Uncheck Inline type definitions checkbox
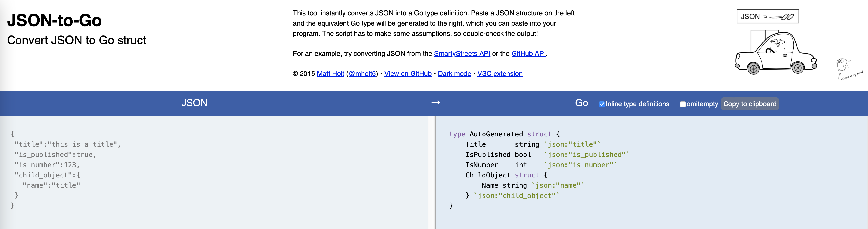Screen dimensions: 868x229 [x=601, y=104]
